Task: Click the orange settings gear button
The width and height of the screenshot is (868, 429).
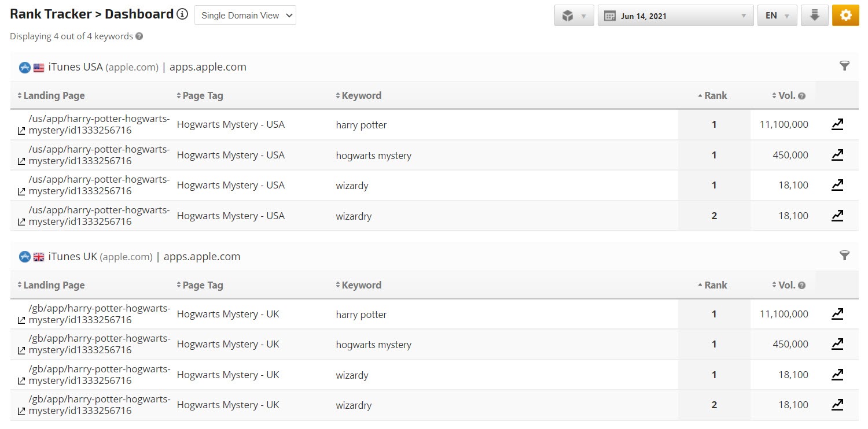Action: point(845,16)
